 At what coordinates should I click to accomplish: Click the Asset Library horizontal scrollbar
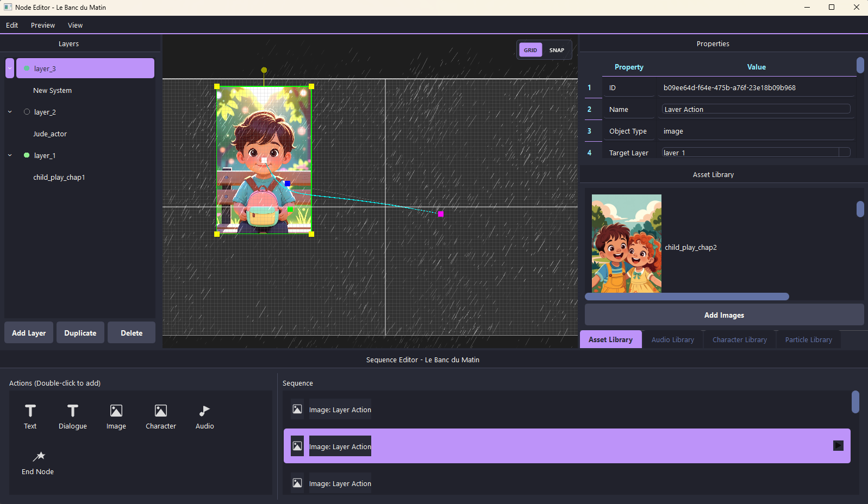[x=687, y=297]
